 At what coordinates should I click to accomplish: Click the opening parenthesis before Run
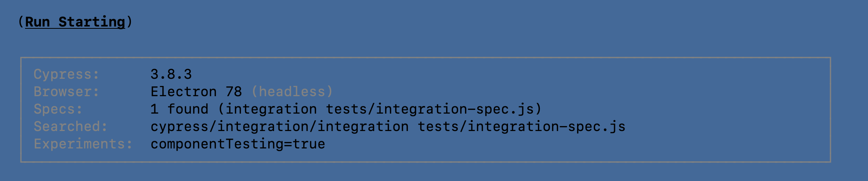21,22
